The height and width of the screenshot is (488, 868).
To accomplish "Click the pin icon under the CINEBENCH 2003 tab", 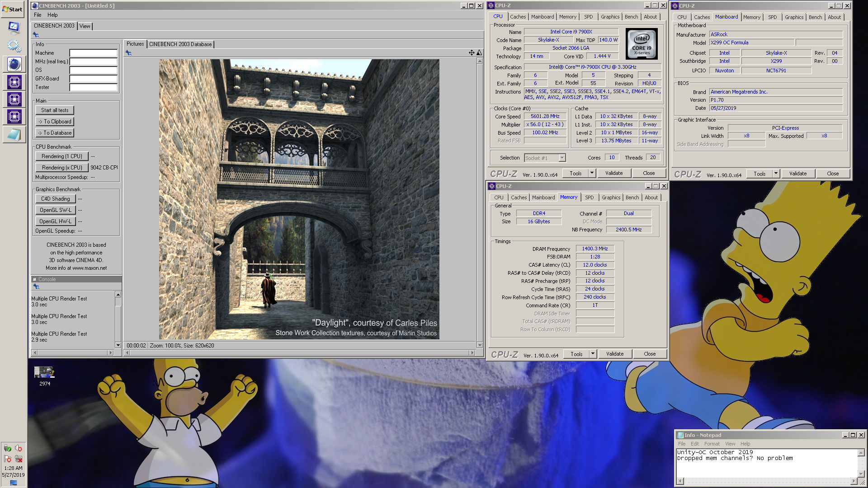I will (x=36, y=35).
